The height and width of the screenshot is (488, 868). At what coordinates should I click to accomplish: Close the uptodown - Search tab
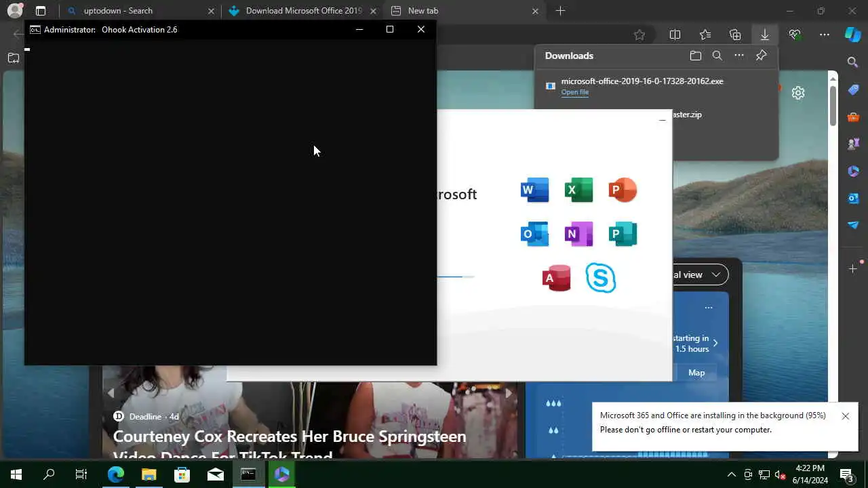point(211,11)
